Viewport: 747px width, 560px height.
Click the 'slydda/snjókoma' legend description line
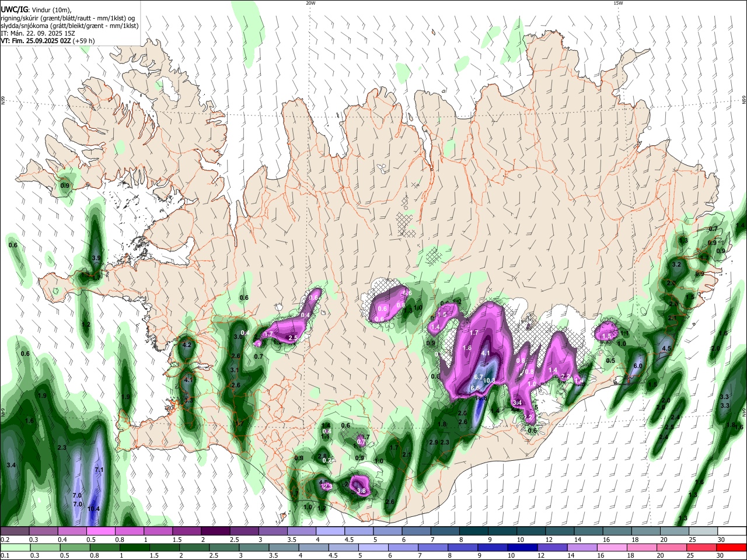[69, 26]
